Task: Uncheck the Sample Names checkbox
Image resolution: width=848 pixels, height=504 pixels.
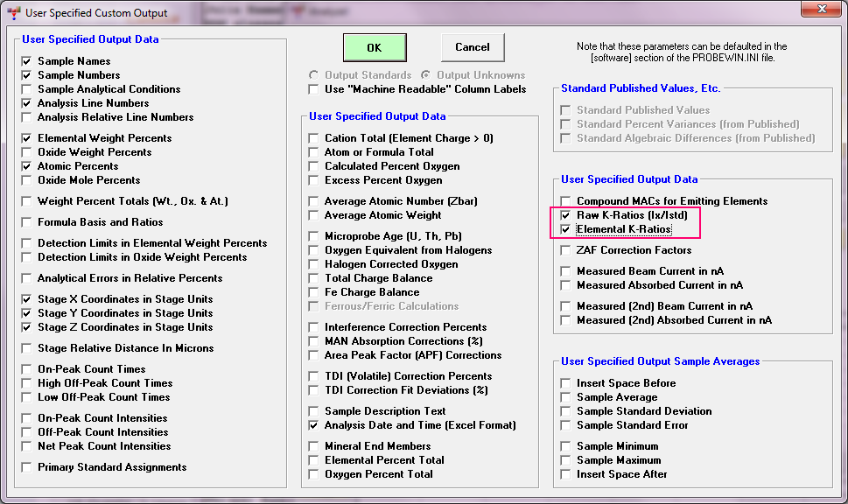Action: coord(28,61)
